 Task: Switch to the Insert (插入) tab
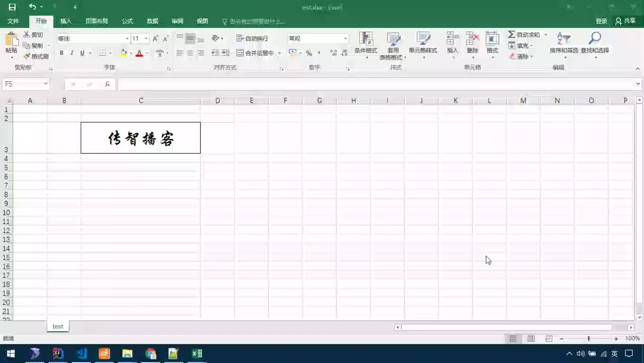66,21
